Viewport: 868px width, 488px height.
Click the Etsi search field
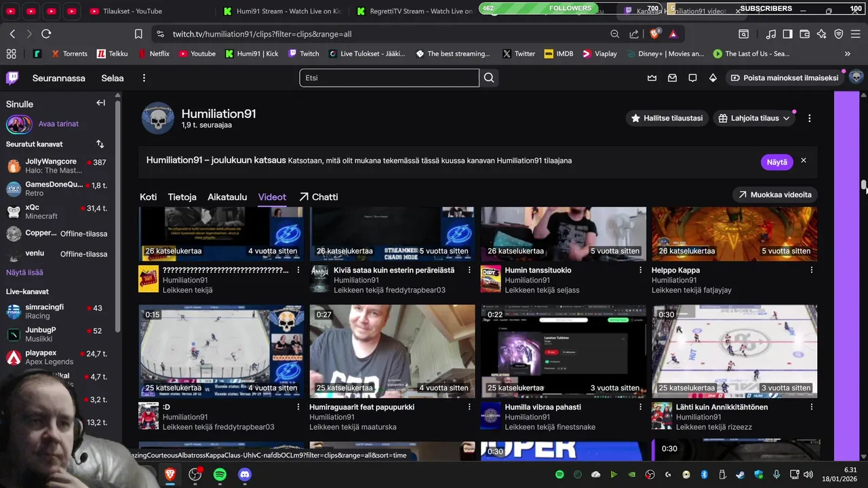tap(389, 78)
